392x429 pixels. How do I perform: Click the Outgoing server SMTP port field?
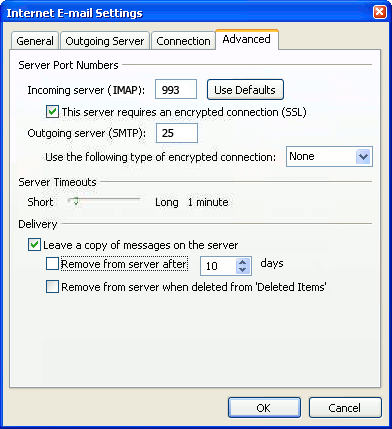coord(177,133)
